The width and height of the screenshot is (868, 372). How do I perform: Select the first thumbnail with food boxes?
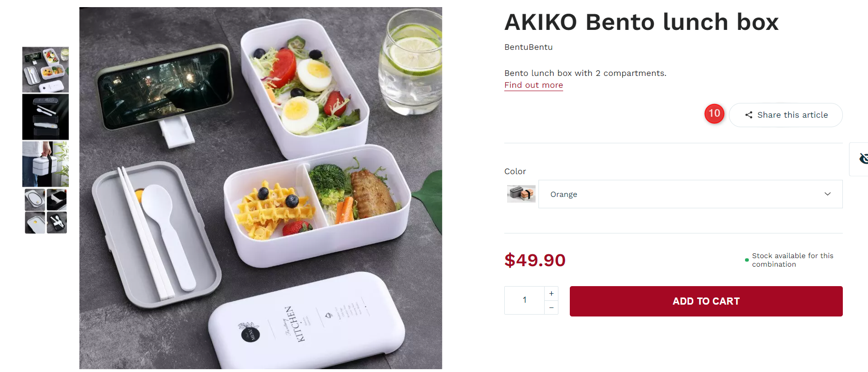pyautogui.click(x=46, y=70)
